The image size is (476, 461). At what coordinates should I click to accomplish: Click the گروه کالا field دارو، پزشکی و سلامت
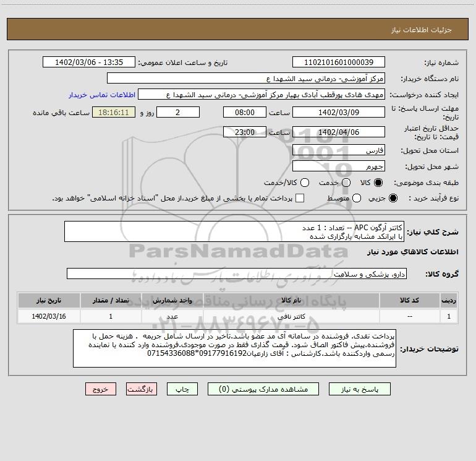[x=237, y=274]
